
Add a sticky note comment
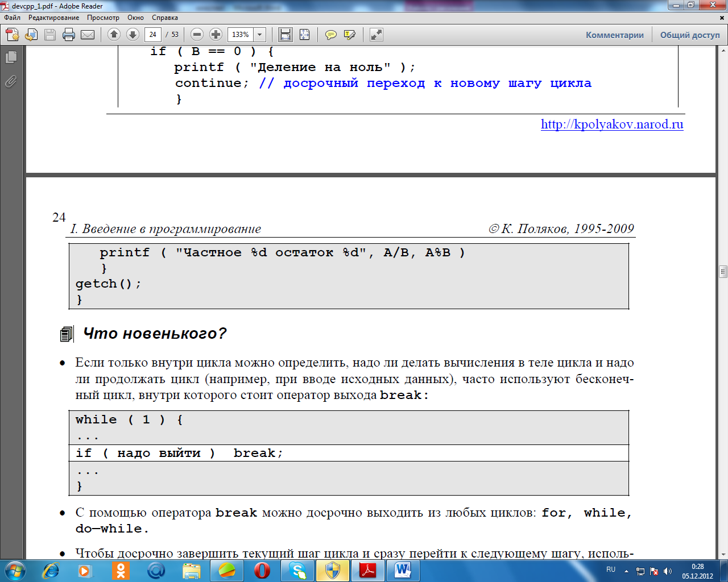point(330,35)
